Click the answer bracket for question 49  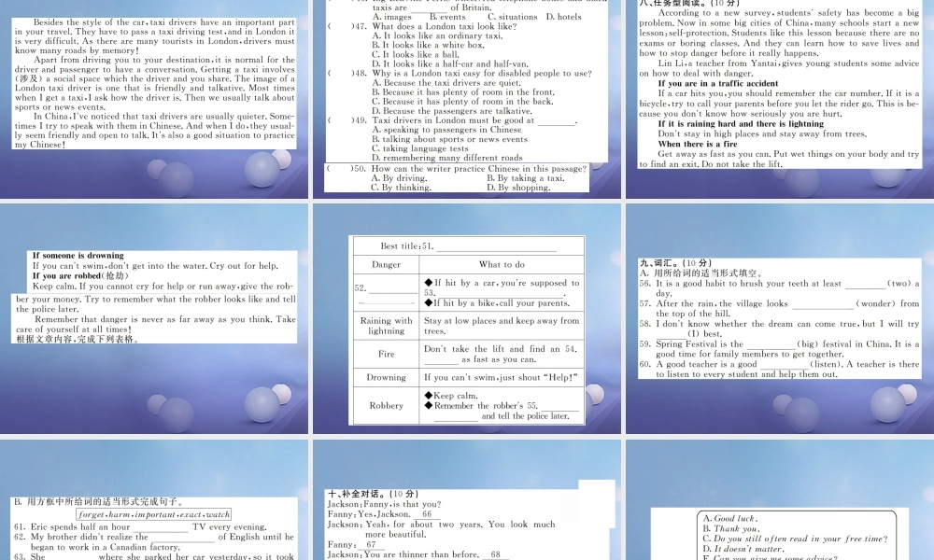pos(334,120)
